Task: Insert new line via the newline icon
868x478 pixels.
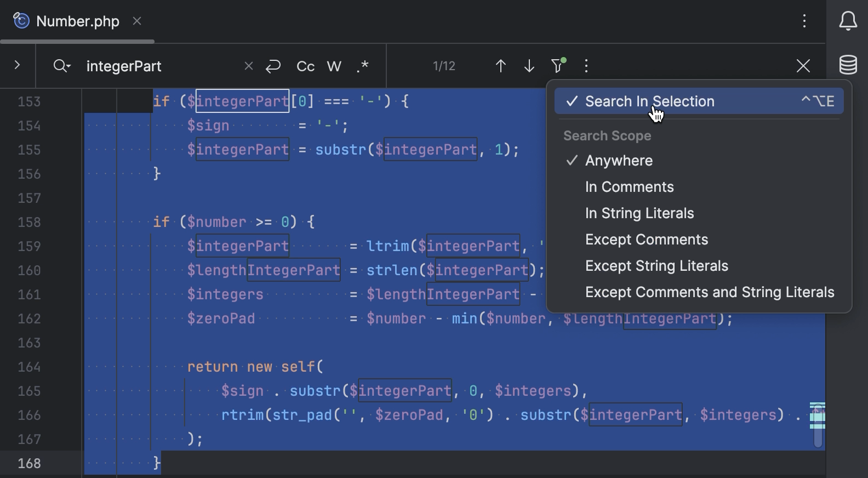Action: click(x=273, y=66)
